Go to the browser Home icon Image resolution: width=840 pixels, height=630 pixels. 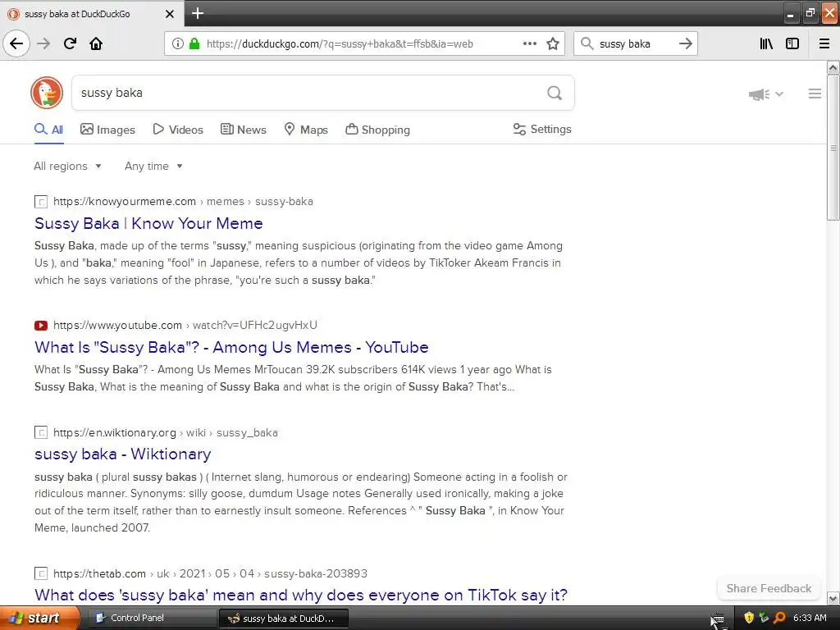pyautogui.click(x=96, y=43)
